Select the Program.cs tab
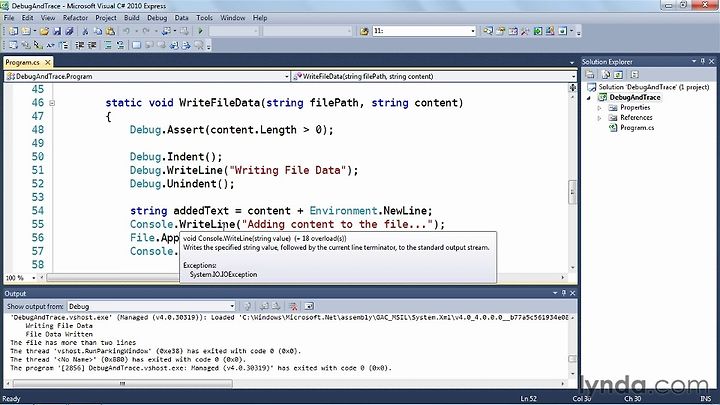Viewport: 720px width, 405px height. (x=22, y=62)
